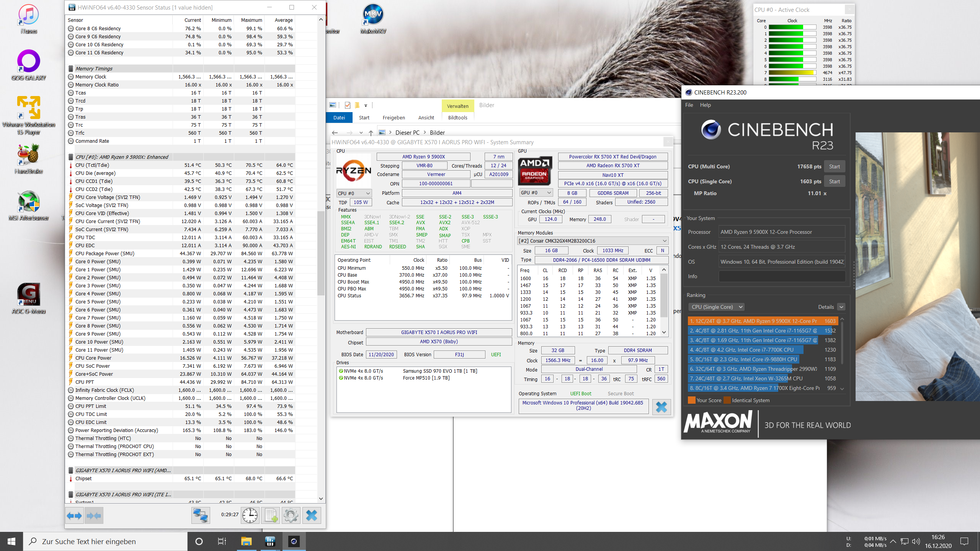Select the HandBrake desktop icon
980x551 pixels.
(x=29, y=159)
